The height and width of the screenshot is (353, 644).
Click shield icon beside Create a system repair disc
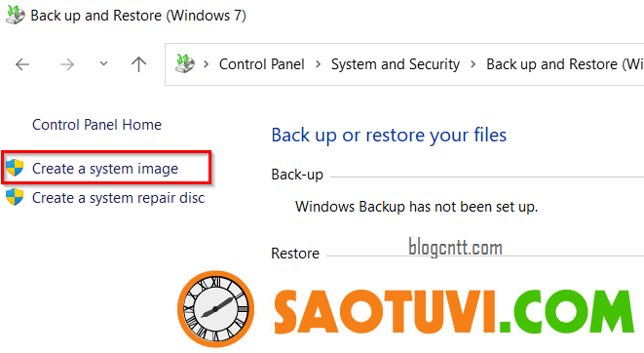tap(15, 197)
